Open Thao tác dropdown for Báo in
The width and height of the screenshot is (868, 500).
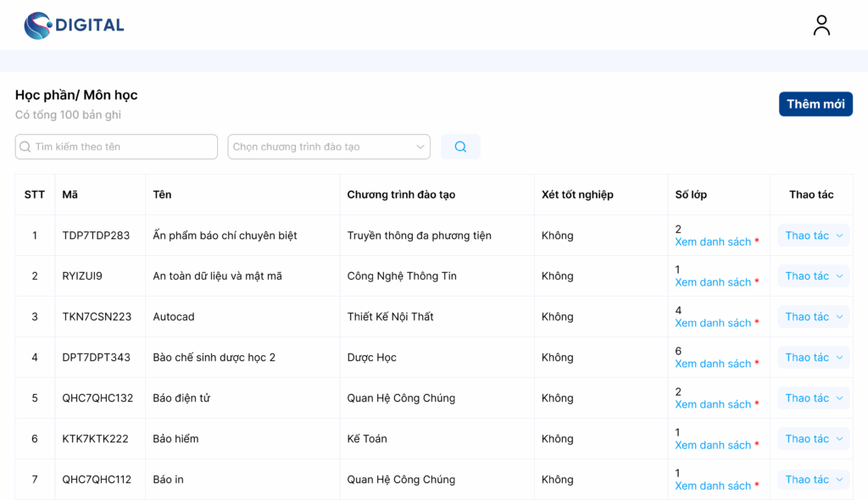pos(813,480)
